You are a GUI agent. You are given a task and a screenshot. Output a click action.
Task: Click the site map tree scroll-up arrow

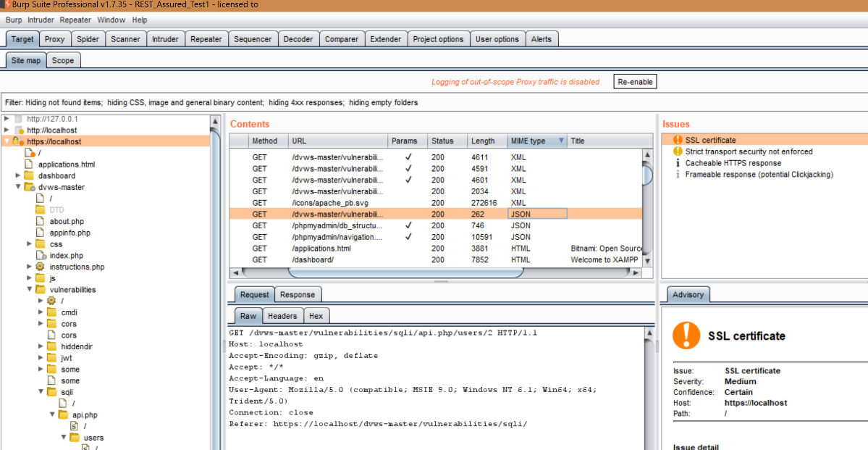pos(216,120)
